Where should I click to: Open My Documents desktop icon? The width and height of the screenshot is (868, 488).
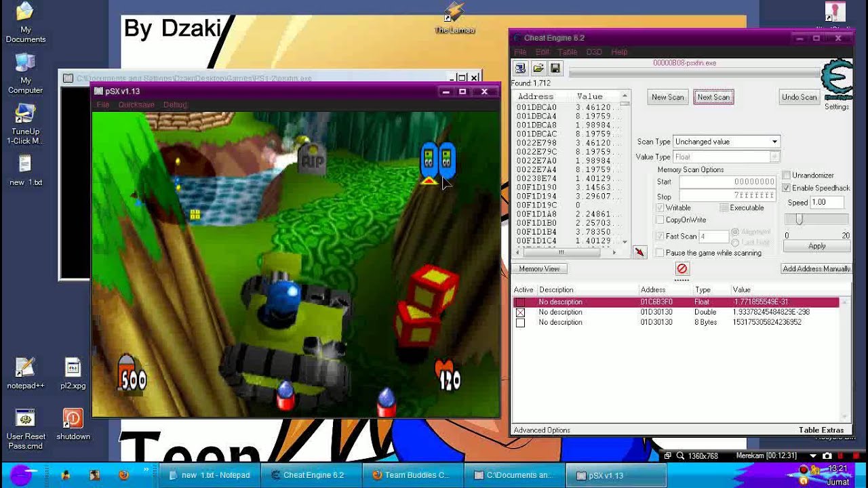[26, 24]
